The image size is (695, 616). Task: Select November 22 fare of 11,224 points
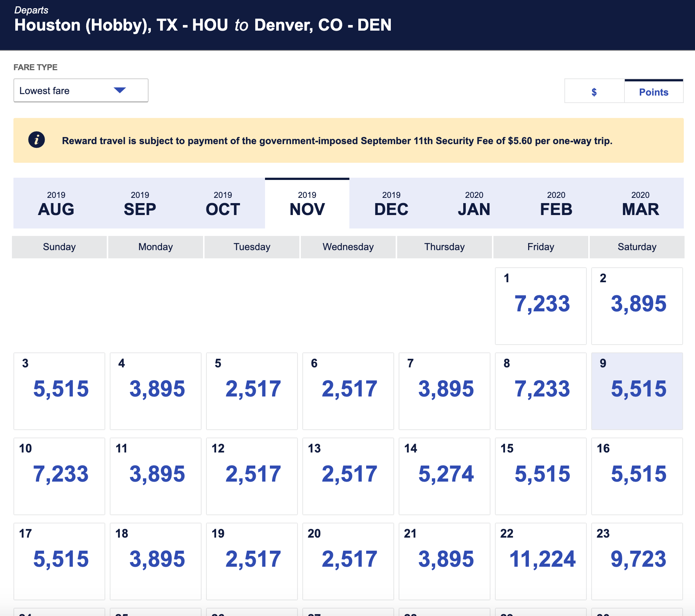[541, 561]
